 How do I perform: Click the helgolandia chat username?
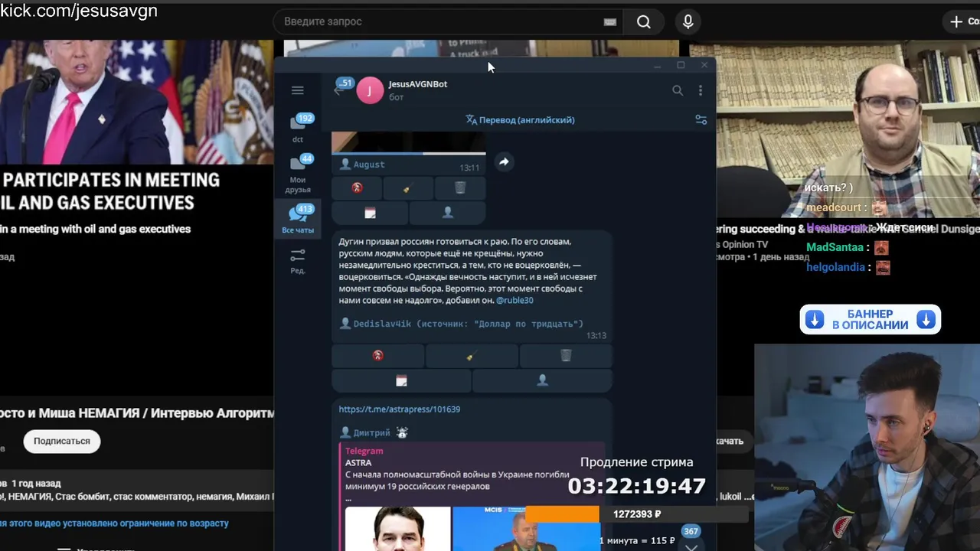(835, 267)
